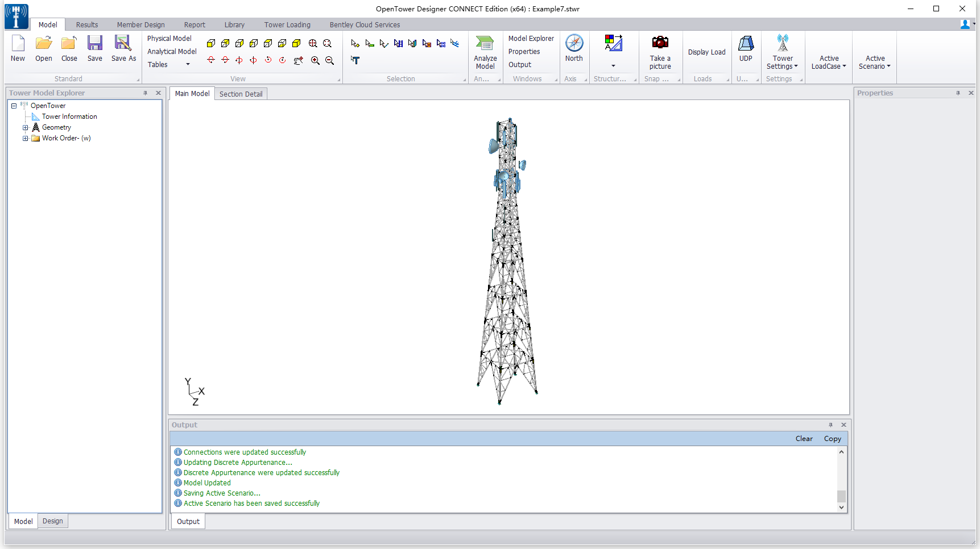This screenshot has height=549, width=980.
Task: Click the user account icon at top right
Action: click(x=965, y=24)
